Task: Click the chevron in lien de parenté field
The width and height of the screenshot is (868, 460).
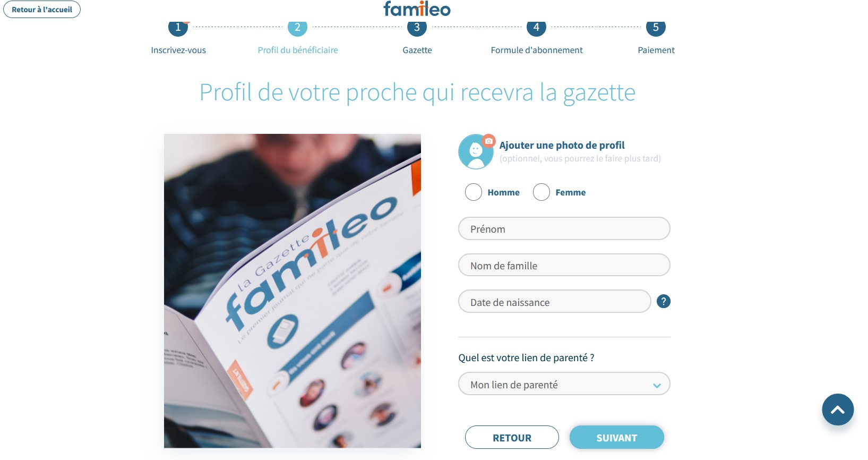Action: click(657, 386)
